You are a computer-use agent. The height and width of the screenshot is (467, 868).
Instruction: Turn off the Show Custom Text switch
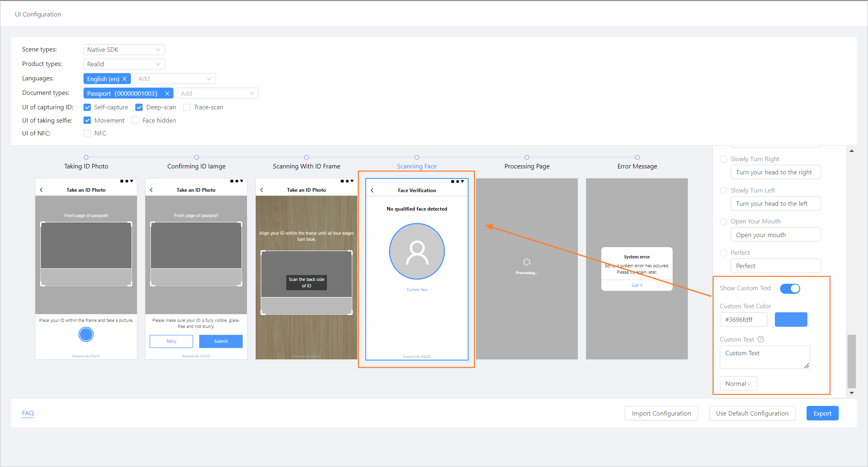click(x=790, y=289)
